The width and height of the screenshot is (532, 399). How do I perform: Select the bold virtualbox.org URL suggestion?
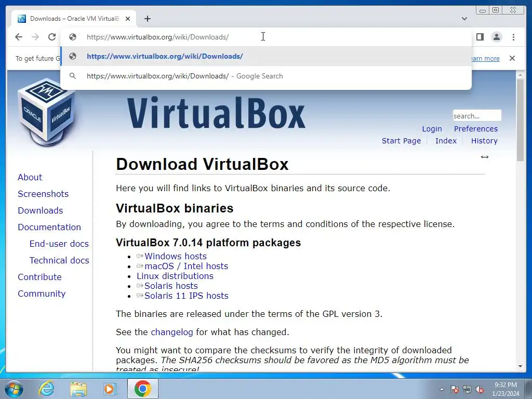(266, 56)
